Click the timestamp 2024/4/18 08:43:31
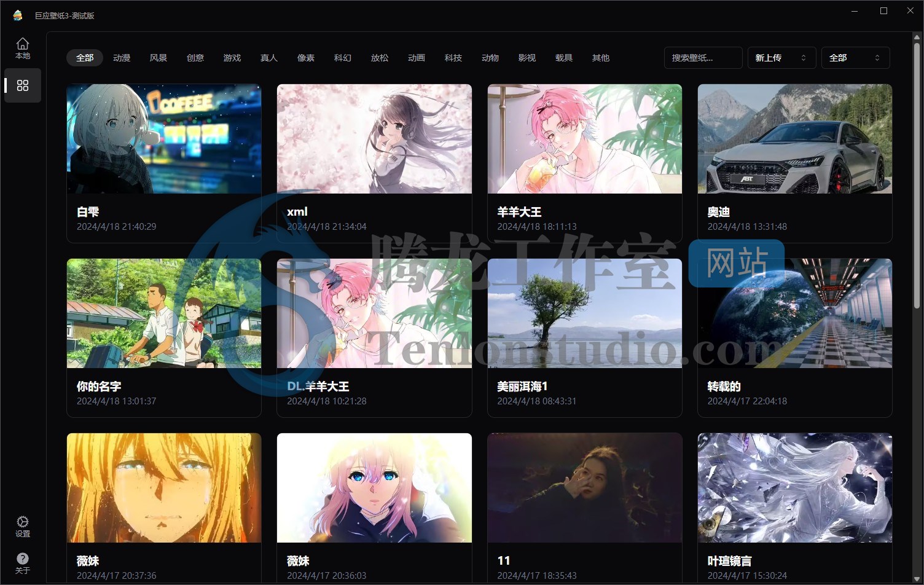924x585 pixels. [537, 401]
